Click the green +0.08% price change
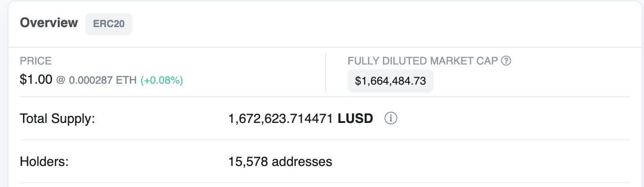Screen dimensions: 644x187 click(x=162, y=80)
